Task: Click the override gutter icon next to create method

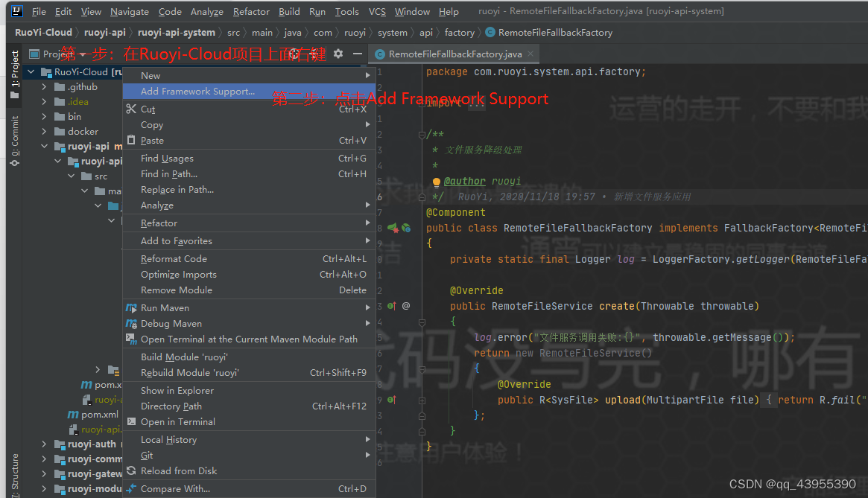Action: tap(392, 305)
